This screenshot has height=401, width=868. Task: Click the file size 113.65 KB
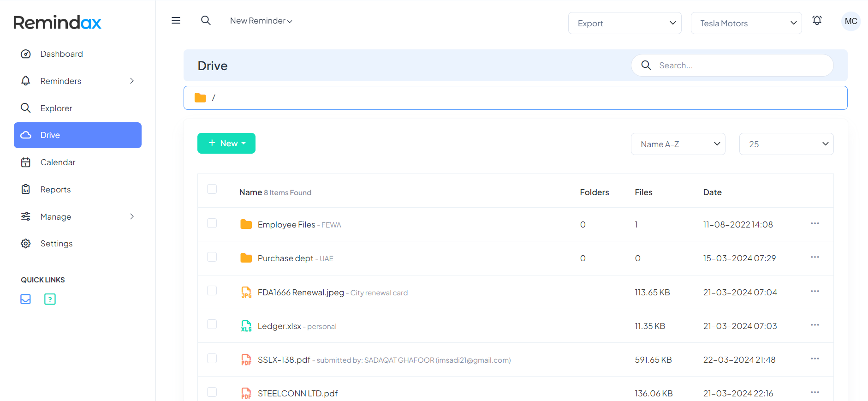pyautogui.click(x=652, y=293)
